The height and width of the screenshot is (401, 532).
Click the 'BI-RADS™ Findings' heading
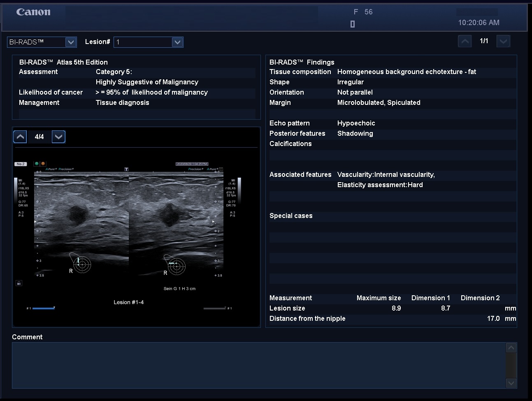pyautogui.click(x=302, y=62)
